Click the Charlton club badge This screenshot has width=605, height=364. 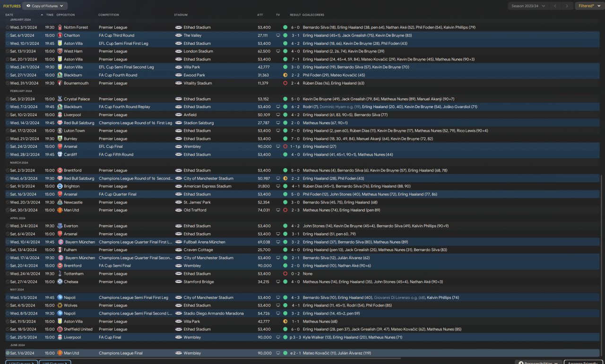click(x=60, y=35)
